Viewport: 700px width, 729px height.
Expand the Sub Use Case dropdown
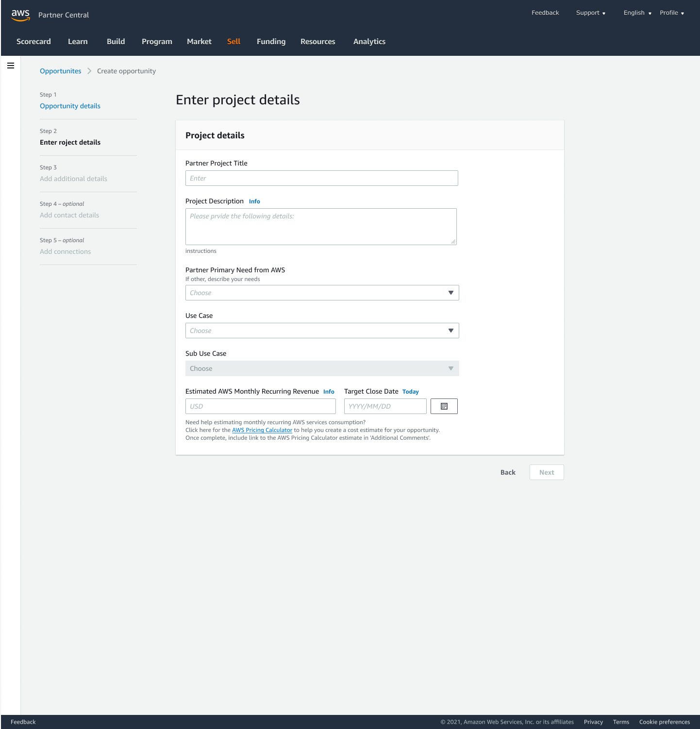click(x=322, y=368)
